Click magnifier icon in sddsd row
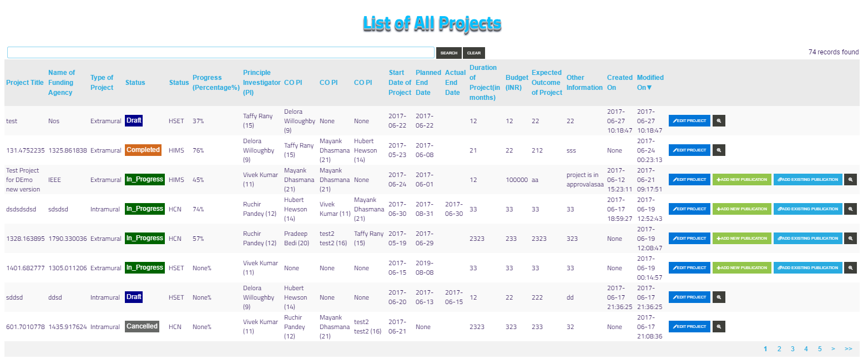This screenshot has height=359, width=868. pyautogui.click(x=719, y=297)
